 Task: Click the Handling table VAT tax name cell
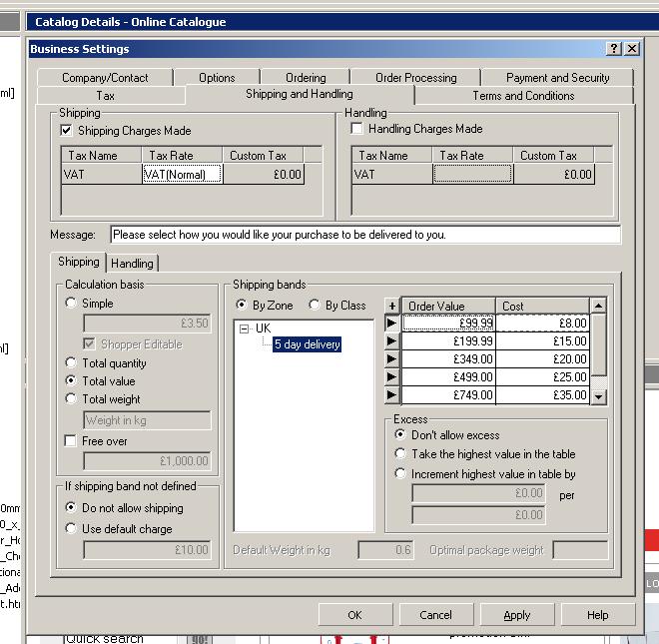click(x=392, y=174)
